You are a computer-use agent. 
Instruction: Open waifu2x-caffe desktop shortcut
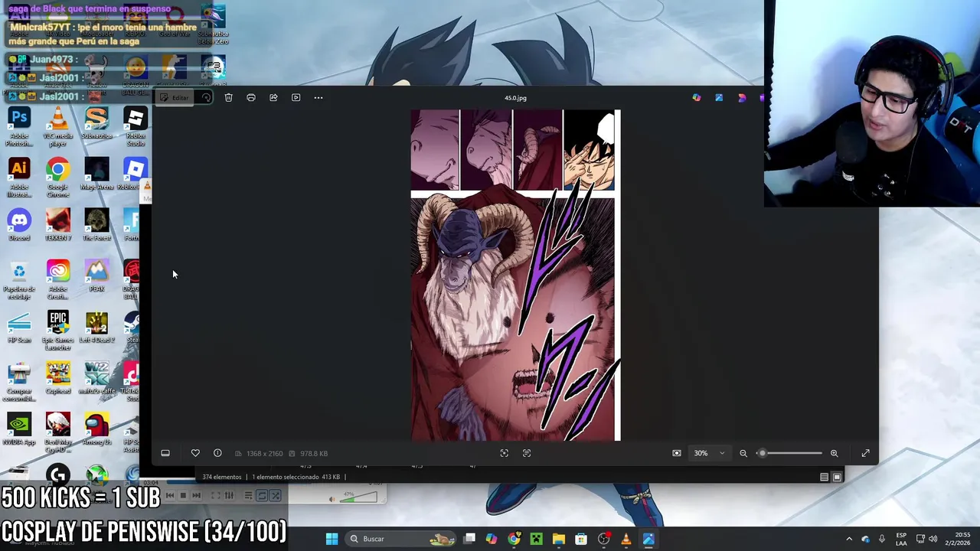click(96, 379)
